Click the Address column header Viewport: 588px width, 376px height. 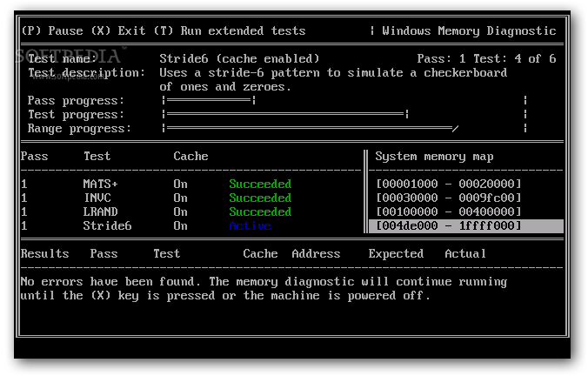pyautogui.click(x=316, y=253)
